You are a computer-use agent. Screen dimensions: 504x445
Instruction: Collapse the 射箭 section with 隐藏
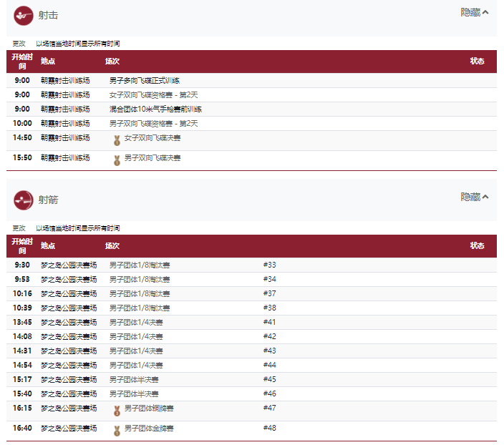pos(475,197)
